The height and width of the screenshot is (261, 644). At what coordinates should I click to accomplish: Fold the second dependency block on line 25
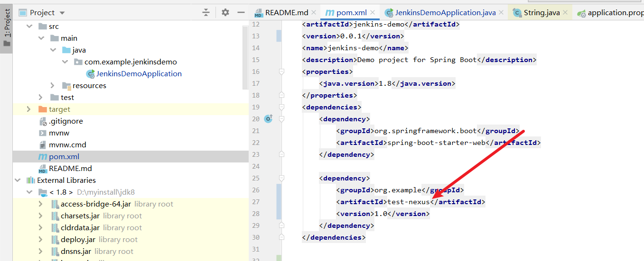[x=281, y=178]
